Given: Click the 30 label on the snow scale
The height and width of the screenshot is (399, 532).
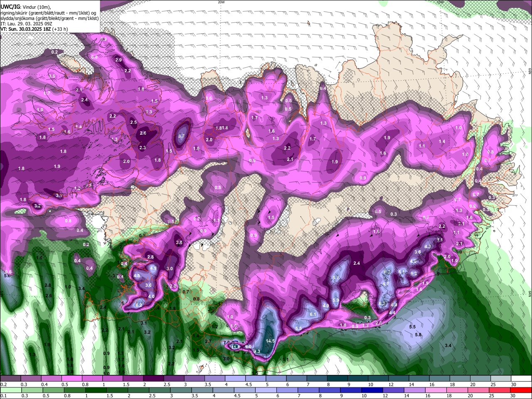Looking at the screenshot, I should 513,384.
